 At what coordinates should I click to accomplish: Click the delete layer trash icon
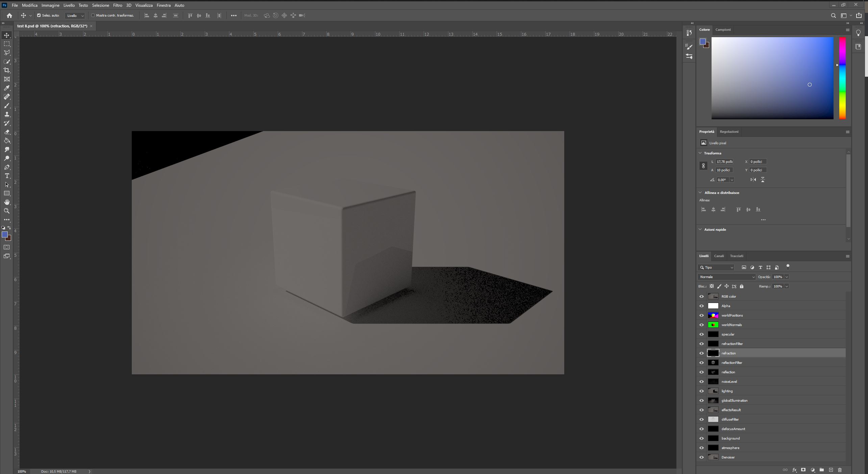pyautogui.click(x=840, y=470)
